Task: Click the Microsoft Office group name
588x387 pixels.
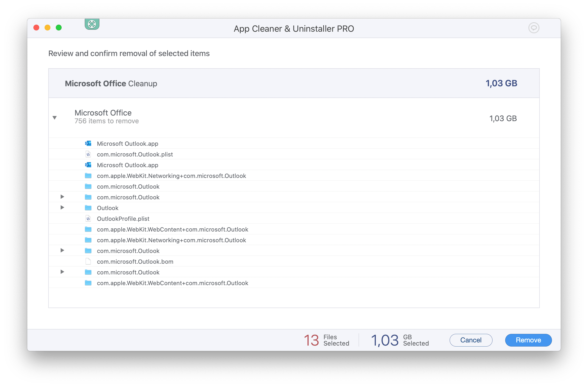Action: 103,113
